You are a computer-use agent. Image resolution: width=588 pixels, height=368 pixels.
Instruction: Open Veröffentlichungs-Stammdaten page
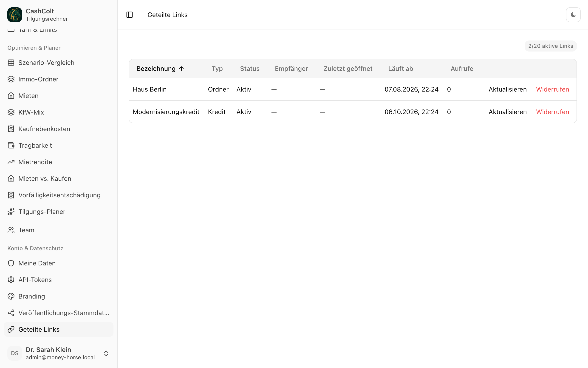tap(59, 313)
